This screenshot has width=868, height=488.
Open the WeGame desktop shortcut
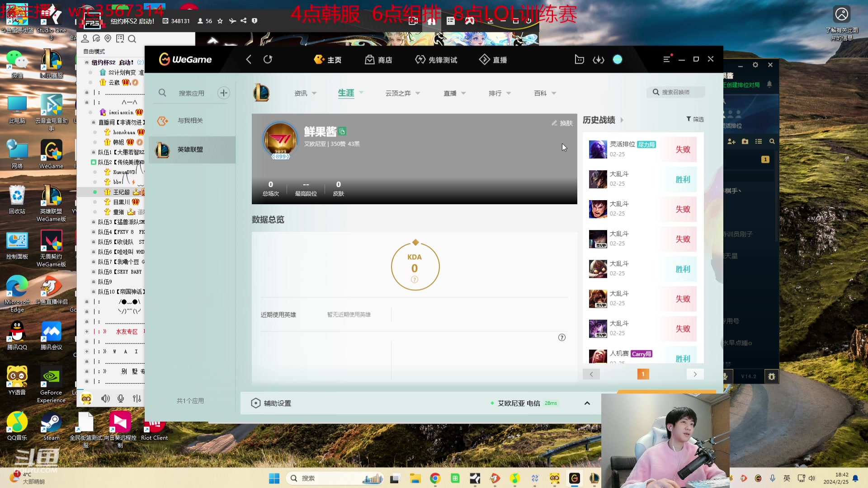pos(51,154)
